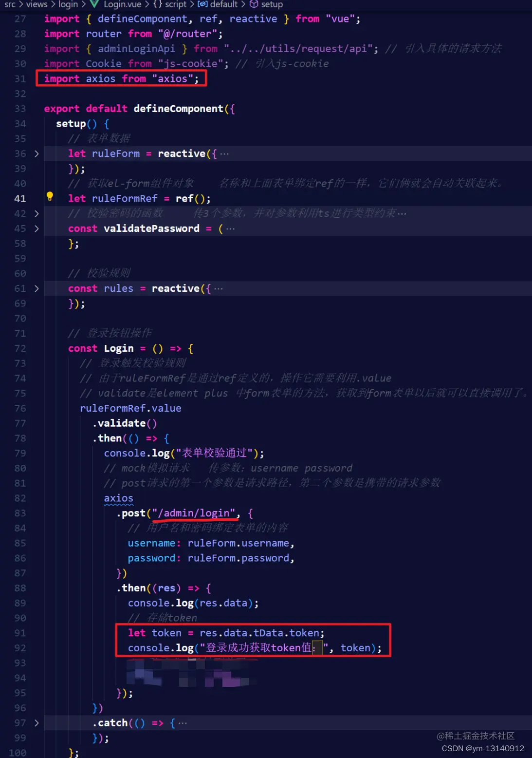532x758 pixels.
Task: Click the setup symbol icon in the breadcrumb
Action: 254,4
